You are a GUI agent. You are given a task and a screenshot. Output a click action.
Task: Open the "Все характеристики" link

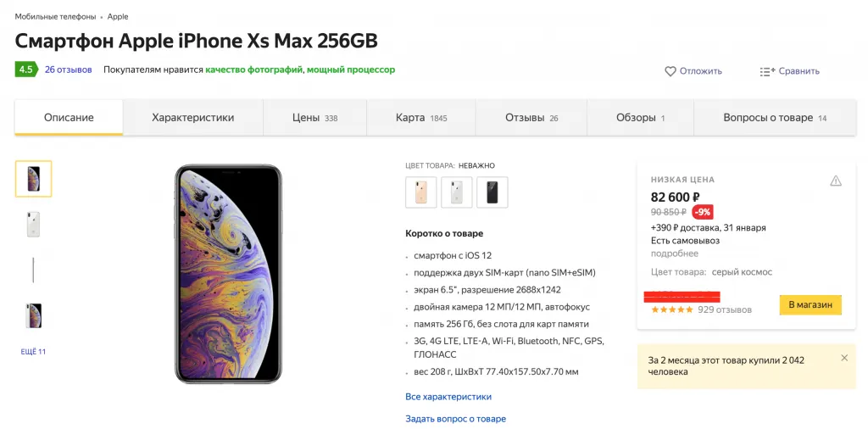click(x=448, y=397)
